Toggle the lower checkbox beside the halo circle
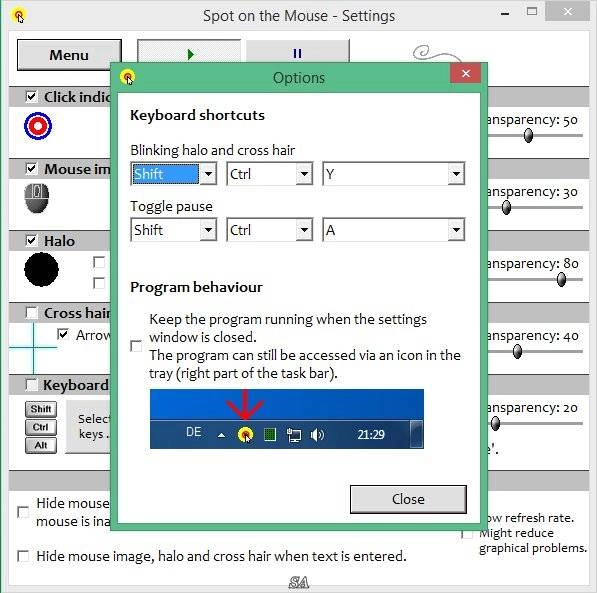597x593 pixels. click(99, 283)
